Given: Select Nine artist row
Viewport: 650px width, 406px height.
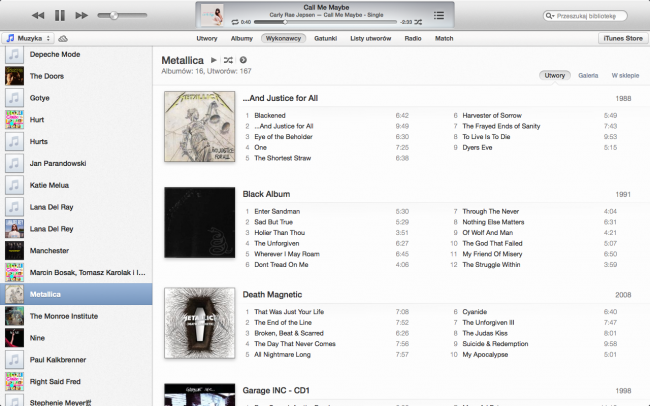Looking at the screenshot, I should [x=76, y=338].
